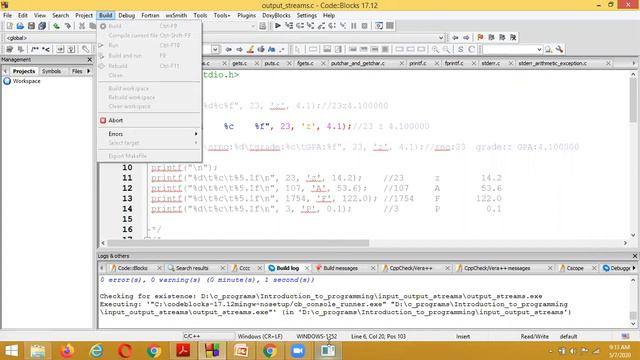Click the Save file toolbar icon
The height and width of the screenshot is (360, 640).
pyautogui.click(x=31, y=26)
